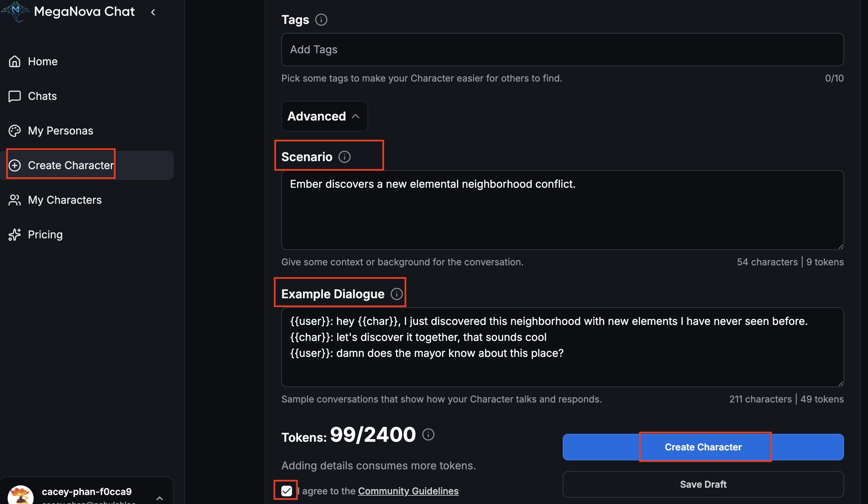Click the Save Draft button

coord(703,484)
